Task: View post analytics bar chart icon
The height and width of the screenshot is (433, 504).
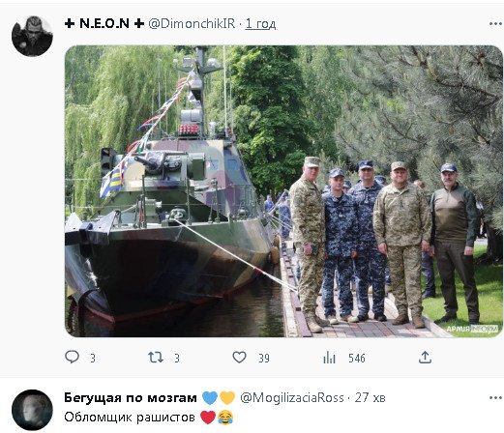Action: [329, 358]
